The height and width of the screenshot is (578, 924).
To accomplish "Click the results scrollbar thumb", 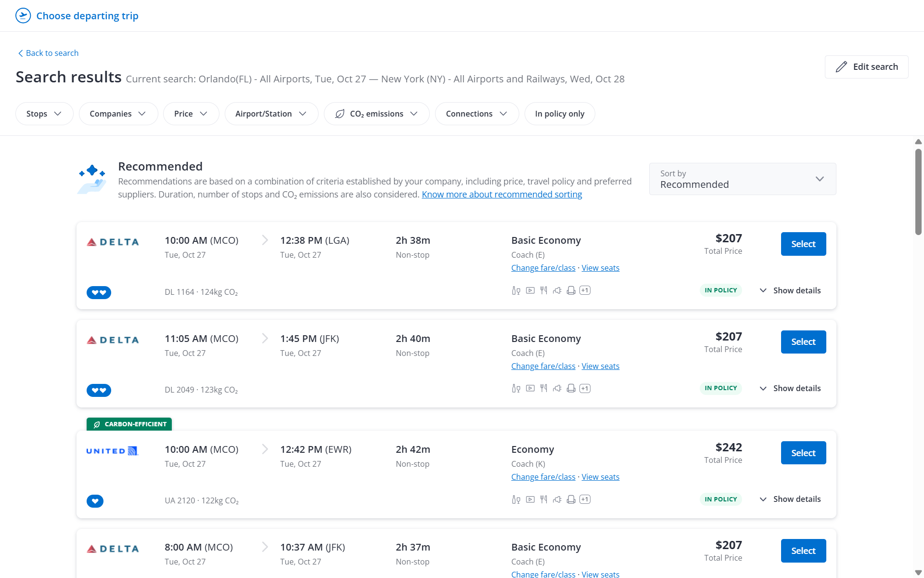I will 918,192.
